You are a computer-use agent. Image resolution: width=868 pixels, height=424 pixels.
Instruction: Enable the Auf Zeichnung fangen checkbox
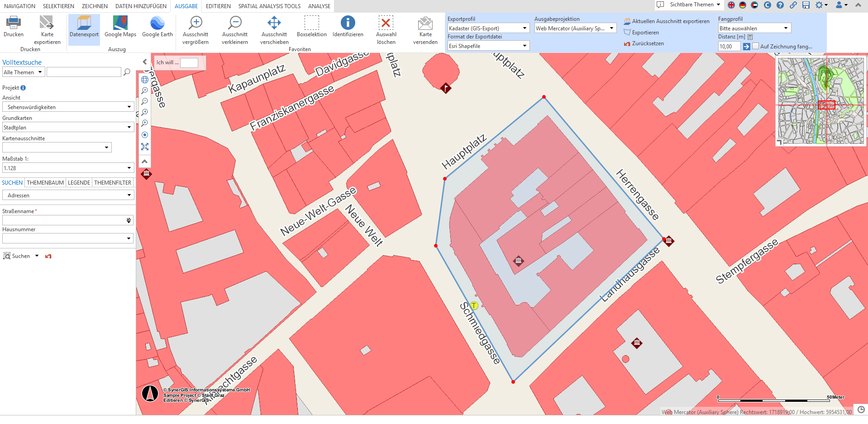(x=755, y=46)
